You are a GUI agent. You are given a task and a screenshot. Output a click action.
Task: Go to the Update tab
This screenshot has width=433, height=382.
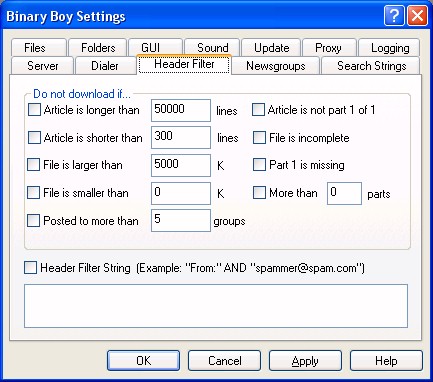[271, 48]
